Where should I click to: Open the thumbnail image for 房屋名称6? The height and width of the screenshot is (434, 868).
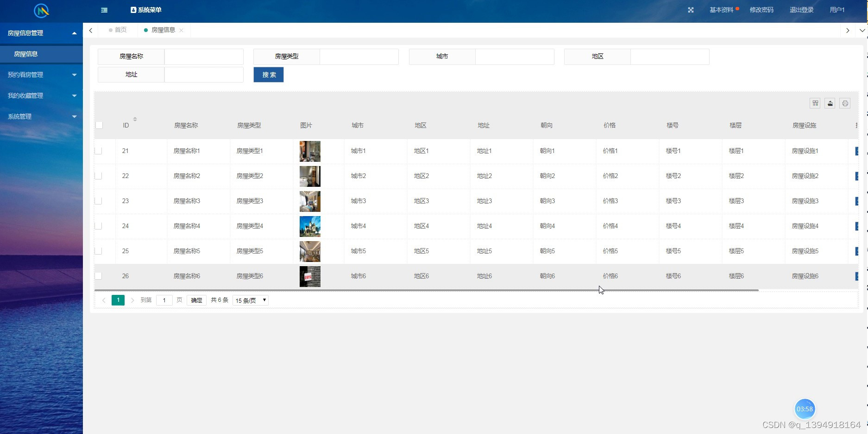310,276
